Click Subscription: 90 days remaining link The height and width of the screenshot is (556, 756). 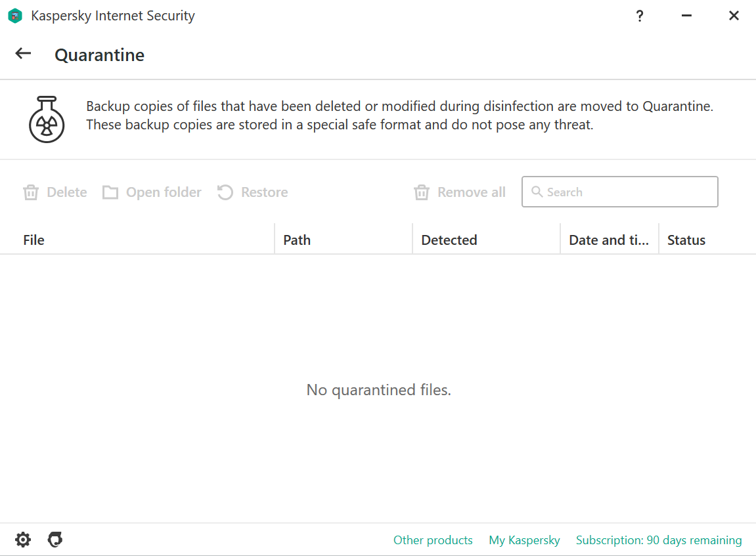(659, 540)
